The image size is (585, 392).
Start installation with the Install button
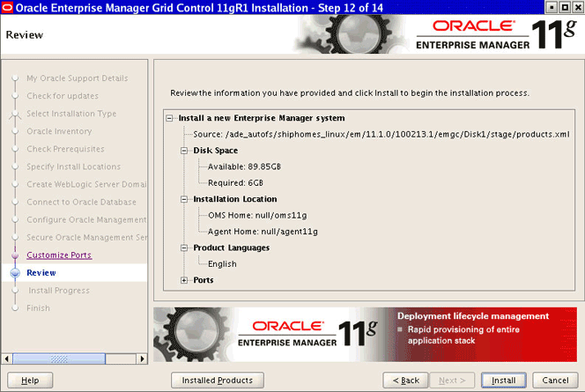point(504,381)
